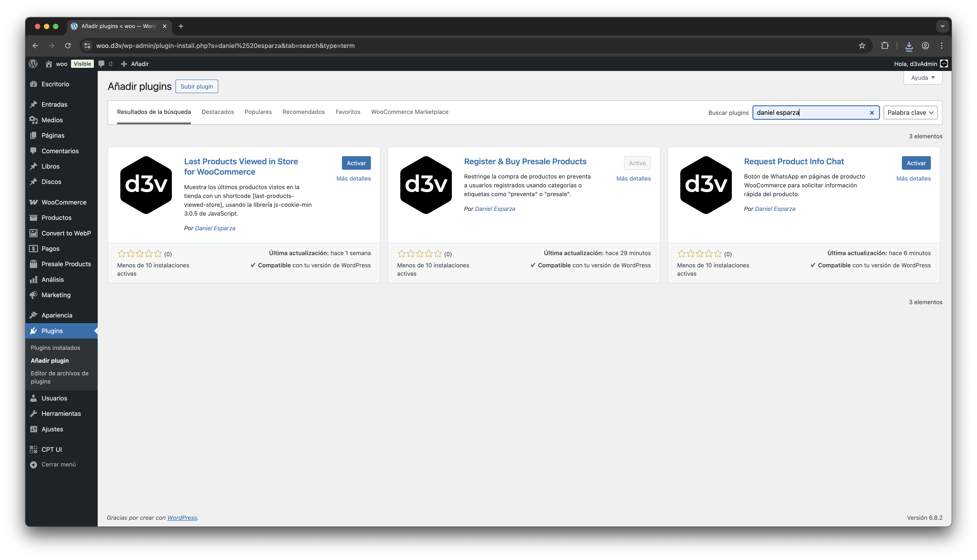Screen dimensions: 977x560
Task: Open Herramientas wrench icon in sidebar
Action: (x=33, y=414)
